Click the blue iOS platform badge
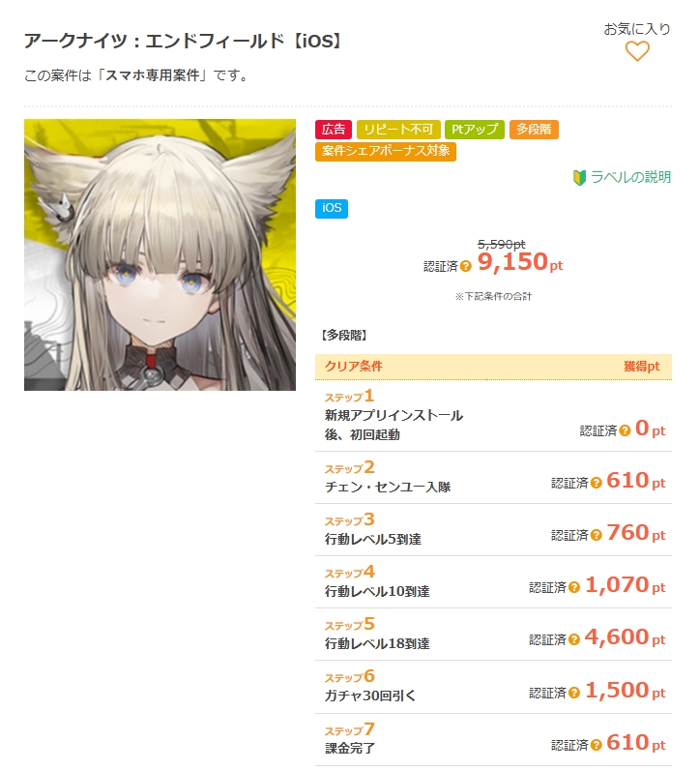The width and height of the screenshot is (700, 770). pos(332,208)
